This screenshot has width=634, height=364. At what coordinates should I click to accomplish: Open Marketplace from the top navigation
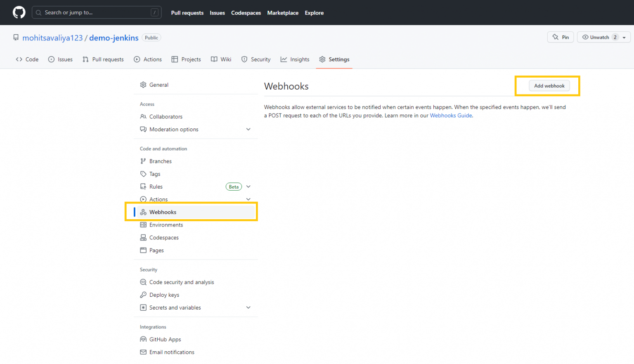click(x=283, y=13)
